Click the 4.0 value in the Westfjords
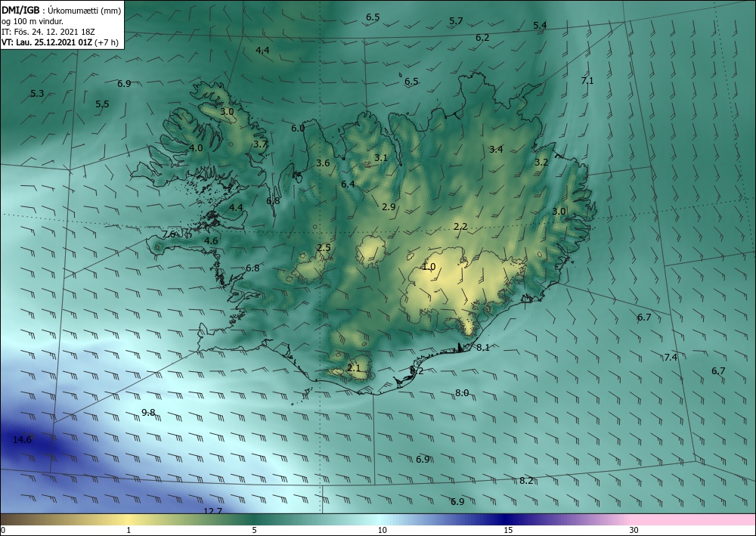756x536 pixels. pyautogui.click(x=197, y=148)
